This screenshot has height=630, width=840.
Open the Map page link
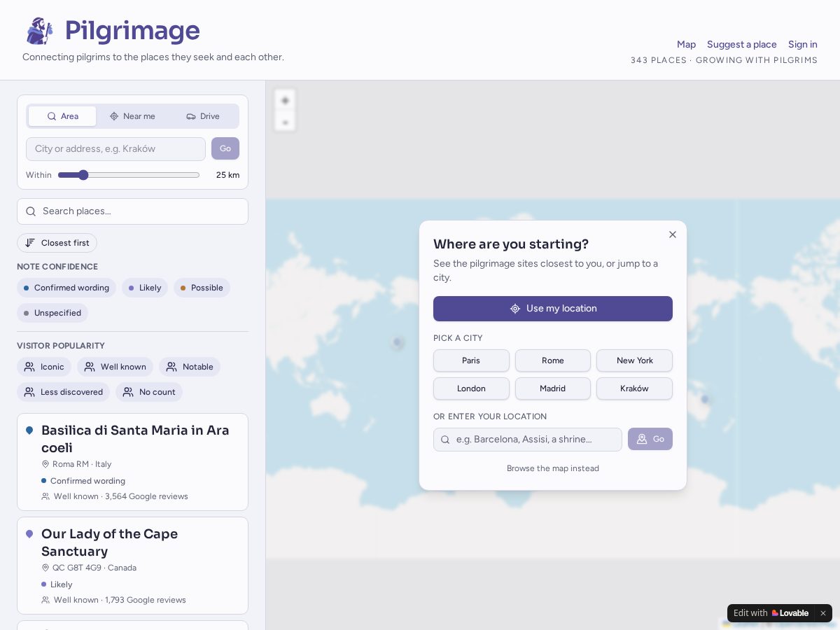[686, 44]
